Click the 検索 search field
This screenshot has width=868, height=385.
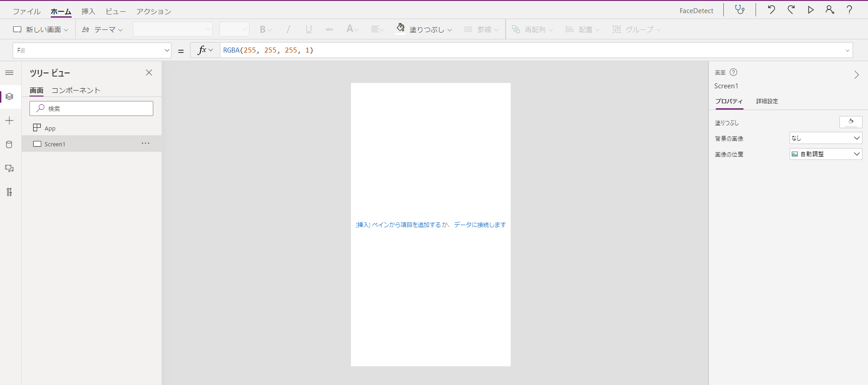pyautogui.click(x=92, y=109)
